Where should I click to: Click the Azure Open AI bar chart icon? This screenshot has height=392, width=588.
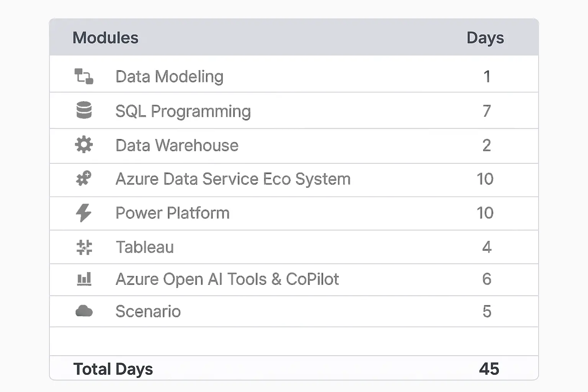84,279
